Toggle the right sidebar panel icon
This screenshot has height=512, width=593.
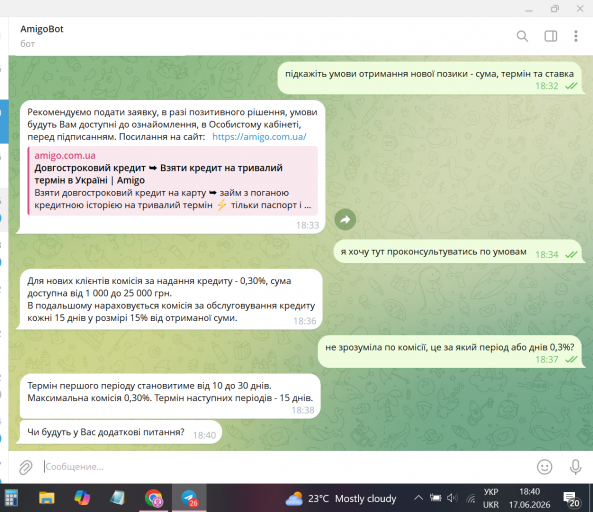[550, 36]
